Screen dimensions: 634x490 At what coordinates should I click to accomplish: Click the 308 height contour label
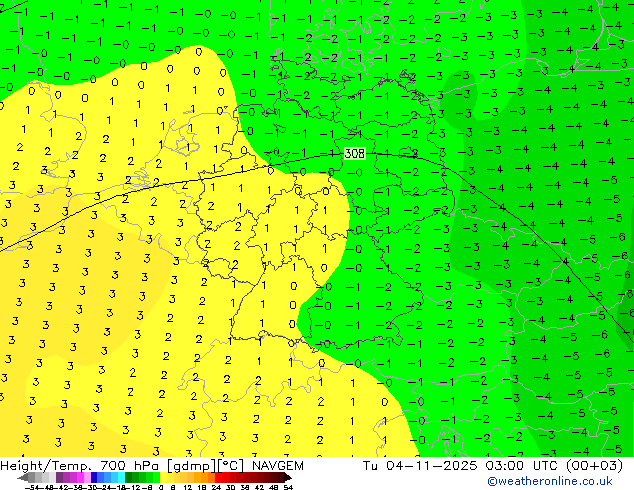click(x=355, y=154)
